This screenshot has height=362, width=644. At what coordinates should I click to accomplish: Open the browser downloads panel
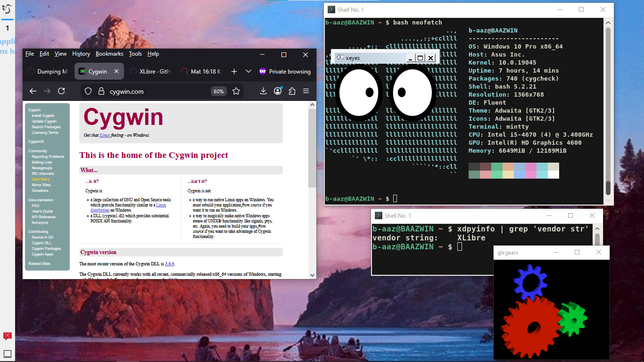(x=264, y=91)
